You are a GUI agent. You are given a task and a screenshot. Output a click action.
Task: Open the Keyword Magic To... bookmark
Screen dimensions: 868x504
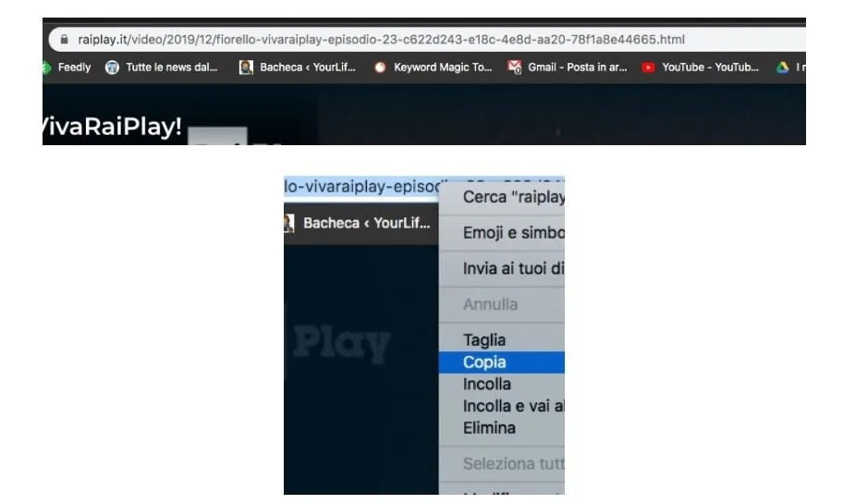click(x=433, y=68)
